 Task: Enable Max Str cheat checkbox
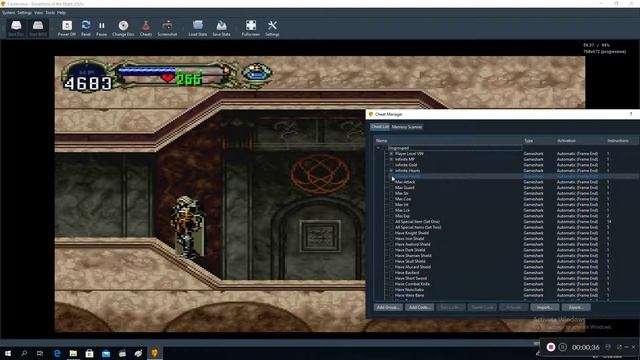pos(391,193)
